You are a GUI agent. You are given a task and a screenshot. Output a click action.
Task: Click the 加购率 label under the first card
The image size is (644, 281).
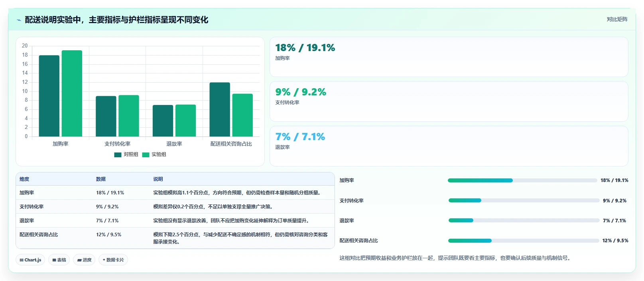[282, 58]
